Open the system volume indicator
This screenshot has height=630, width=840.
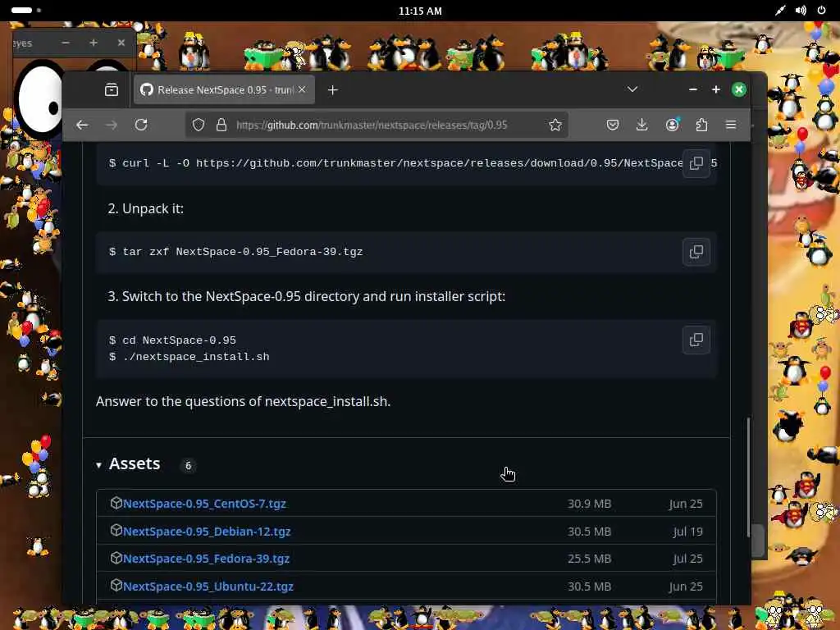pyautogui.click(x=801, y=10)
